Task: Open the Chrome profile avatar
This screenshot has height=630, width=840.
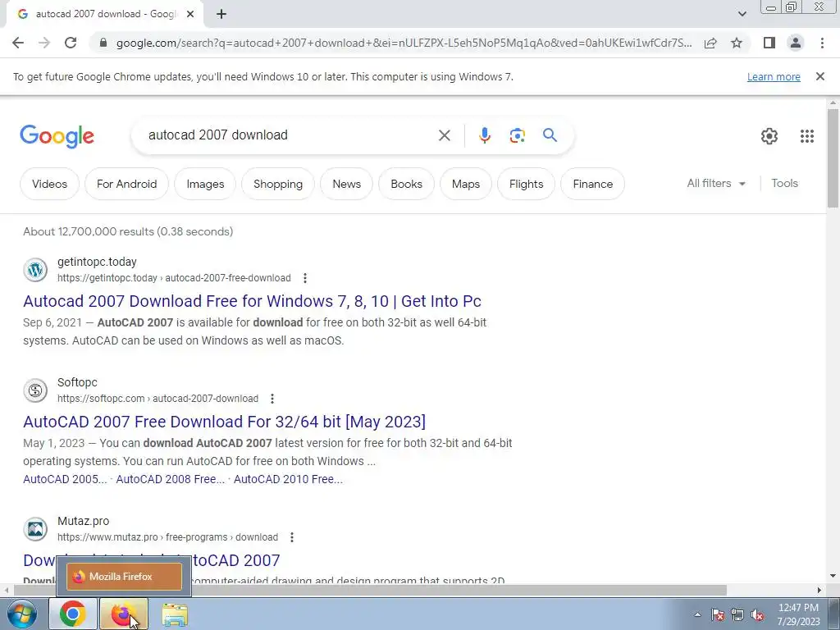Action: coord(796,43)
